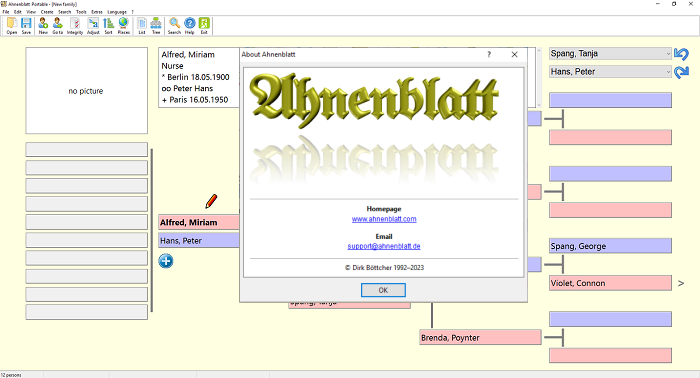Open the ? menu in menu bar
The height and width of the screenshot is (378, 700).
(x=132, y=12)
